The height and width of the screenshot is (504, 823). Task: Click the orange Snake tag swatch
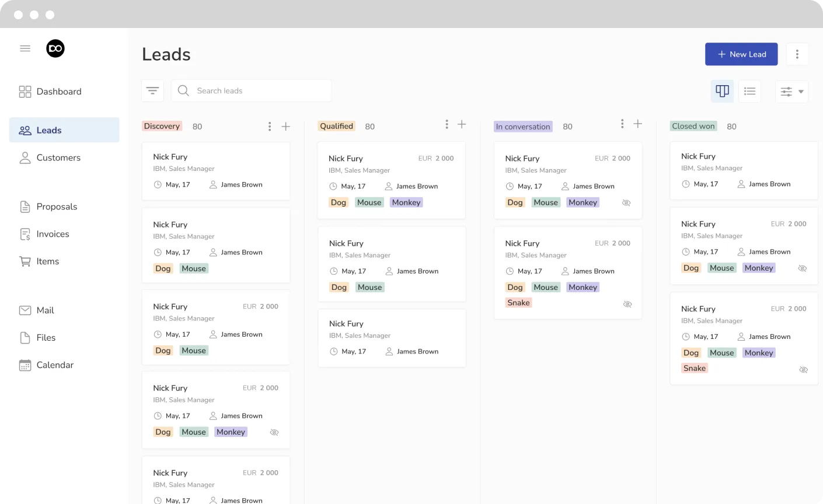518,302
